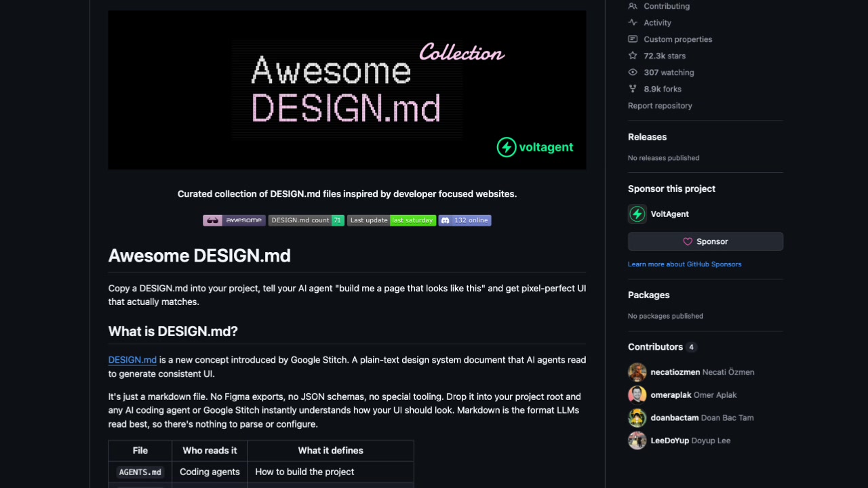Click the Activity pulse icon
Screen dimensions: 868x488
[x=633, y=22]
